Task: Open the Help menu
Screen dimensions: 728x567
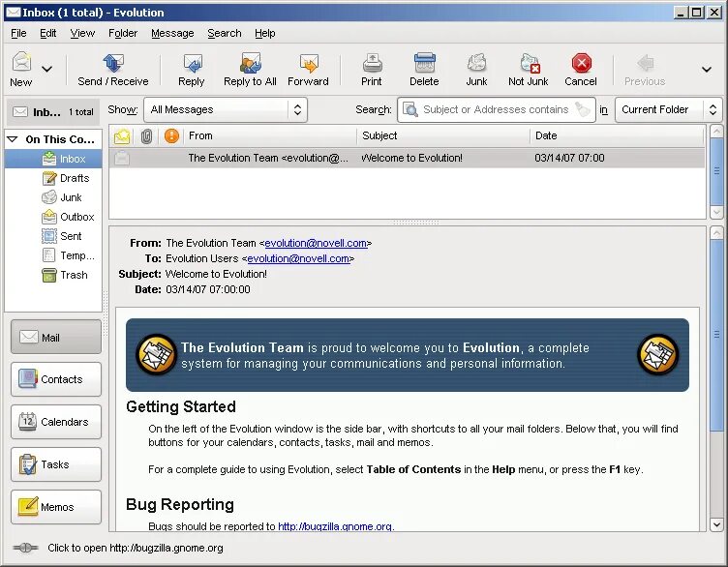Action: [264, 34]
